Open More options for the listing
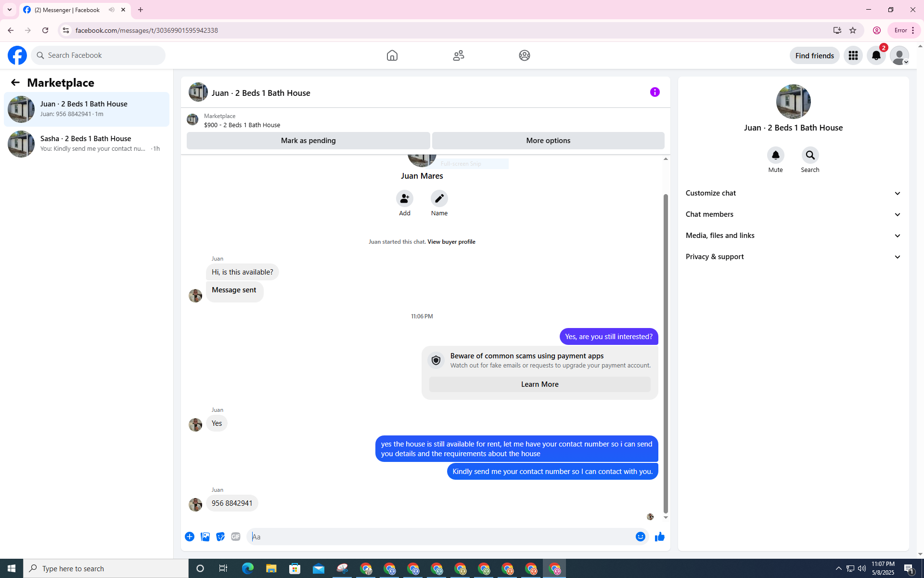Viewport: 924px width, 578px height. pos(548,141)
